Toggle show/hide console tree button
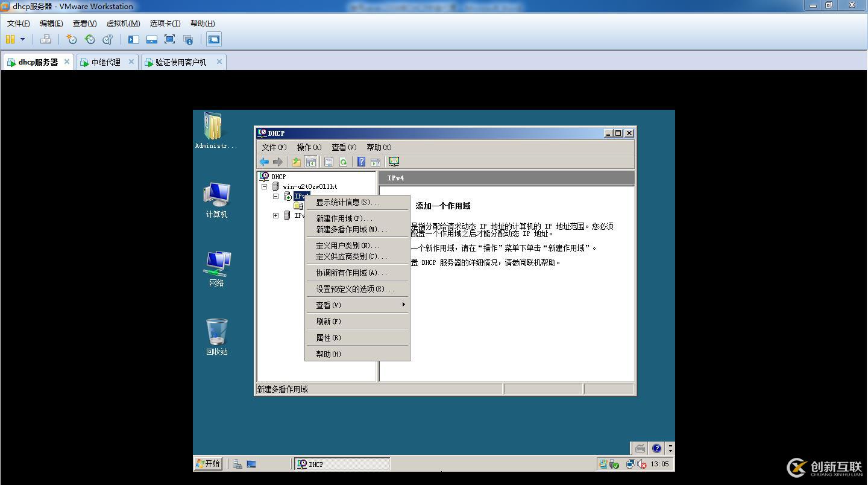This screenshot has width=868, height=485. pyautogui.click(x=310, y=162)
